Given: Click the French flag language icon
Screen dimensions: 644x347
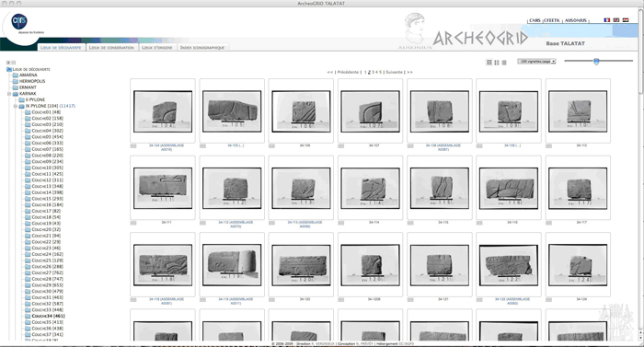Looking at the screenshot, I should pyautogui.click(x=606, y=19).
